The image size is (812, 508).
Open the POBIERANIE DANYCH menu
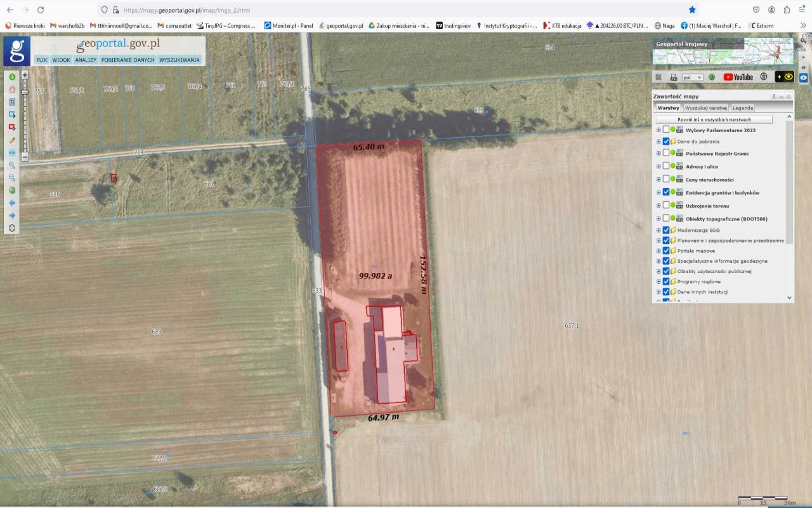pos(128,60)
